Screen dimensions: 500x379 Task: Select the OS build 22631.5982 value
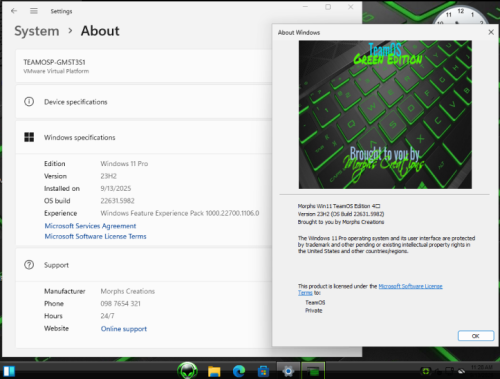[x=117, y=201]
